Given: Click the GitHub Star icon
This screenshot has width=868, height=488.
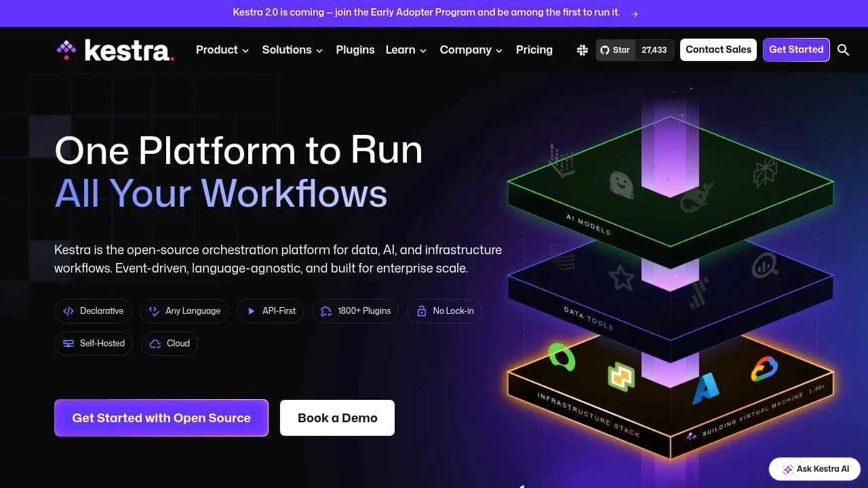Looking at the screenshot, I should pyautogui.click(x=605, y=50).
